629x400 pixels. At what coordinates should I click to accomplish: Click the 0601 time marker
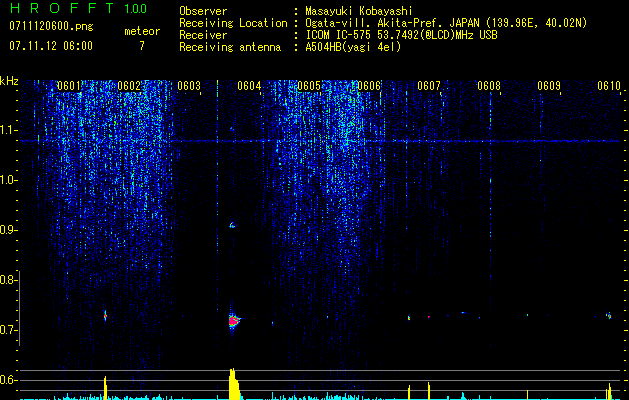click(x=69, y=86)
